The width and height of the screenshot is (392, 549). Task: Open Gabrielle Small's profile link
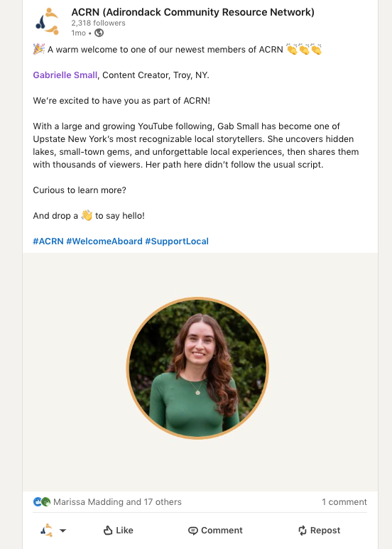tap(65, 75)
